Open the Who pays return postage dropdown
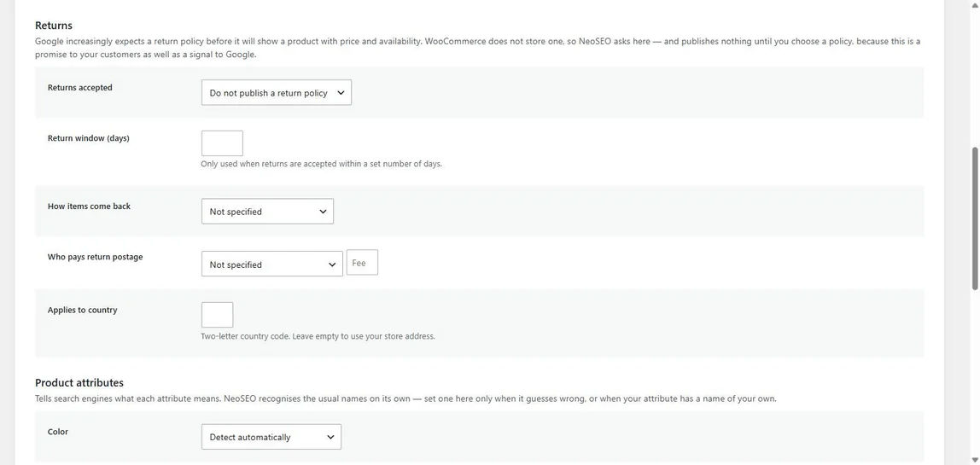Image resolution: width=980 pixels, height=465 pixels. click(x=271, y=264)
